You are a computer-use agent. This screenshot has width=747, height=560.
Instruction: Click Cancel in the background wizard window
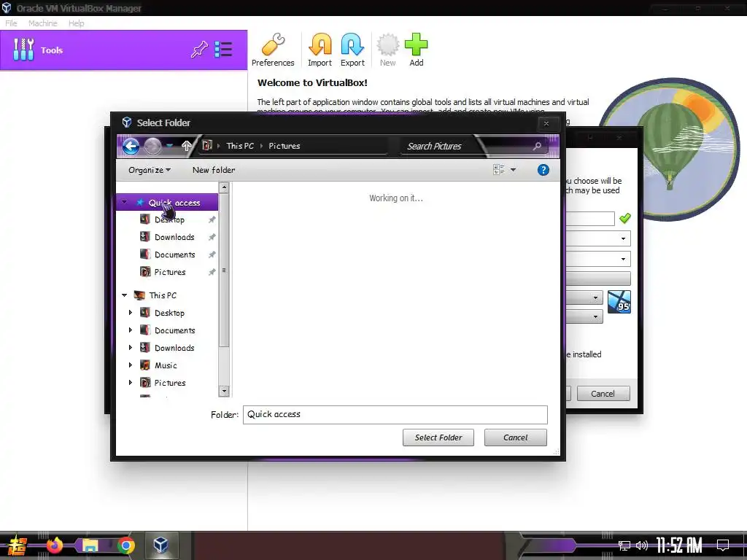(x=603, y=394)
